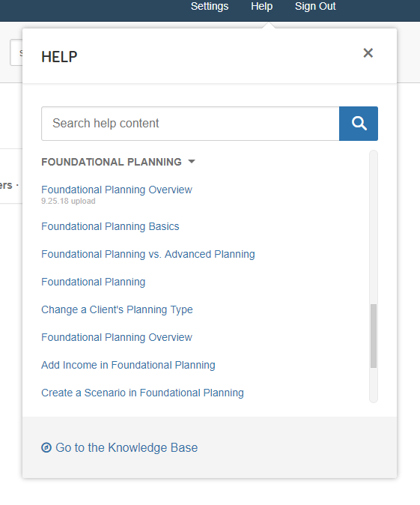Image resolution: width=420 pixels, height=505 pixels.
Task: Open the article titled only Foundational Planning
Action: pos(94,282)
